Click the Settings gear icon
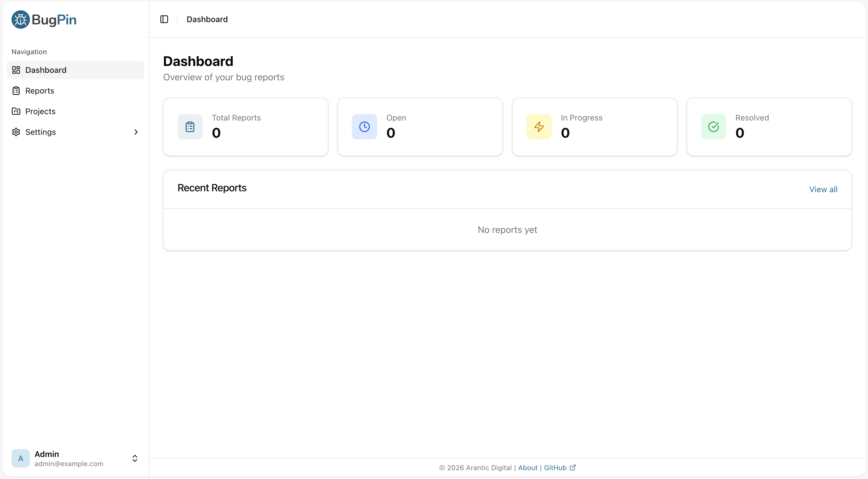This screenshot has height=479, width=868. [15, 132]
